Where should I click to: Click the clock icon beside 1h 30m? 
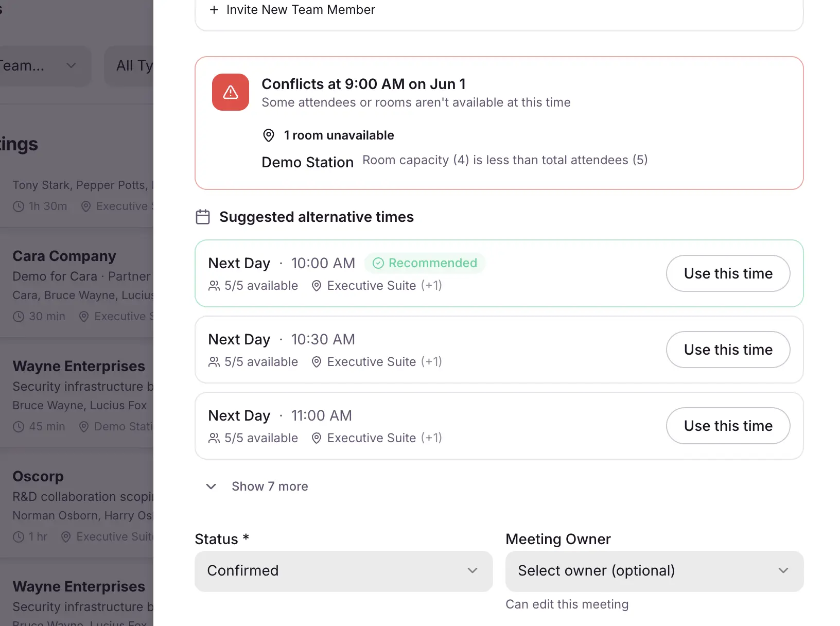(x=19, y=206)
